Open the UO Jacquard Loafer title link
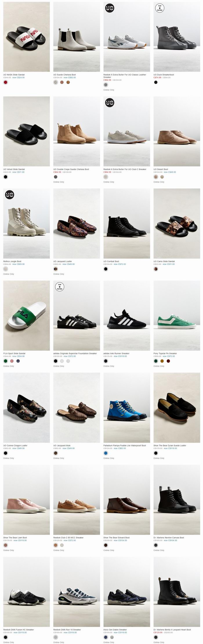This screenshot has height=644, width=203. click(x=63, y=261)
